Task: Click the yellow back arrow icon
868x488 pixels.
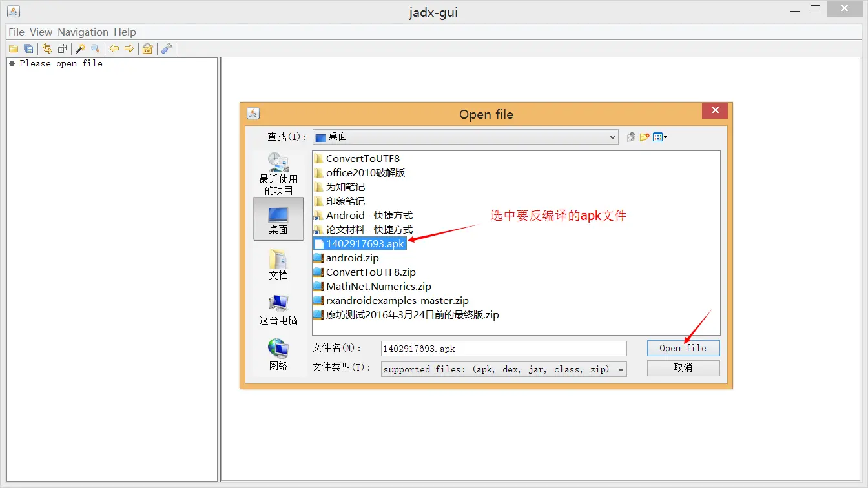Action: [114, 48]
